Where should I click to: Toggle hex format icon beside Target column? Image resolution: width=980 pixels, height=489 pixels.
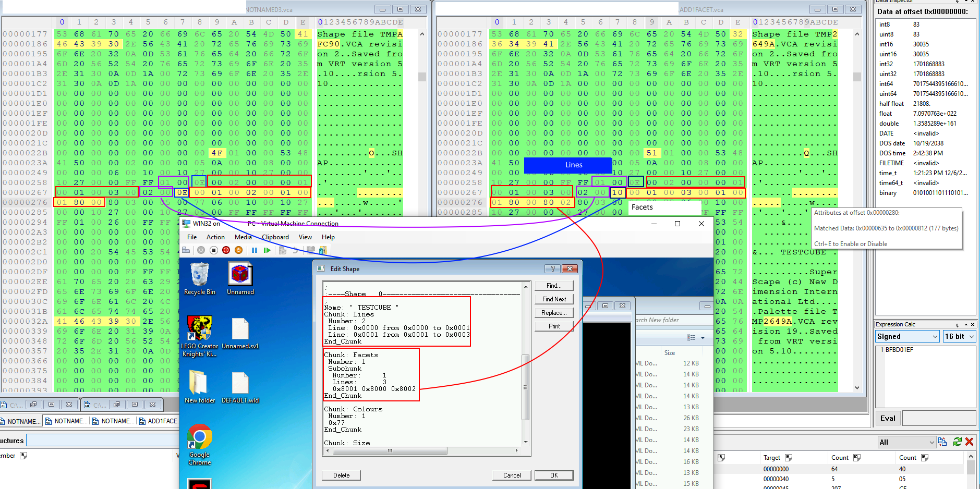(x=789, y=458)
